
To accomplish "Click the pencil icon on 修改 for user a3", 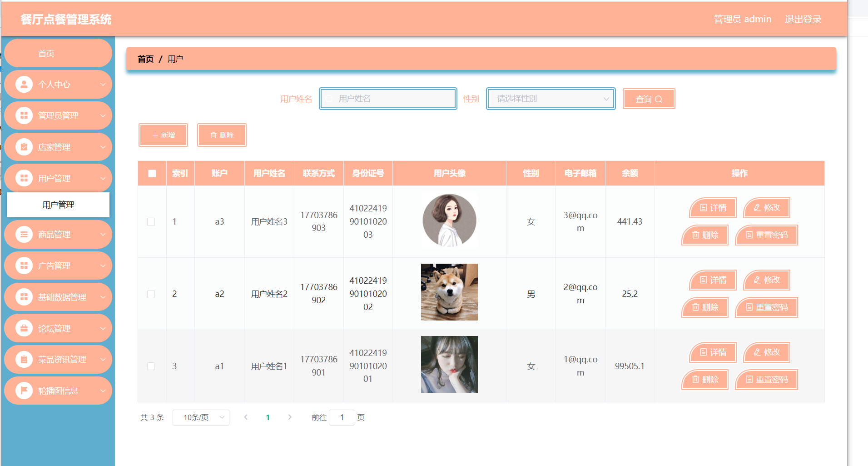I will pos(756,208).
